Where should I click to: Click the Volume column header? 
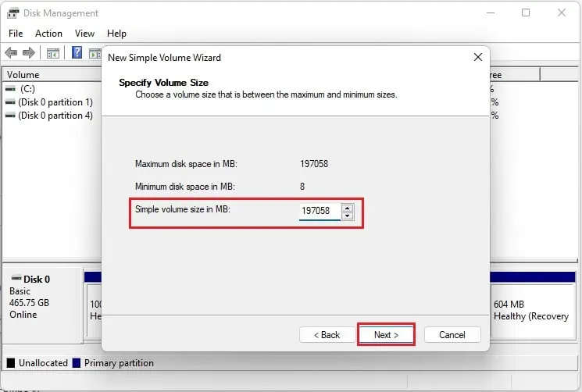tap(52, 74)
